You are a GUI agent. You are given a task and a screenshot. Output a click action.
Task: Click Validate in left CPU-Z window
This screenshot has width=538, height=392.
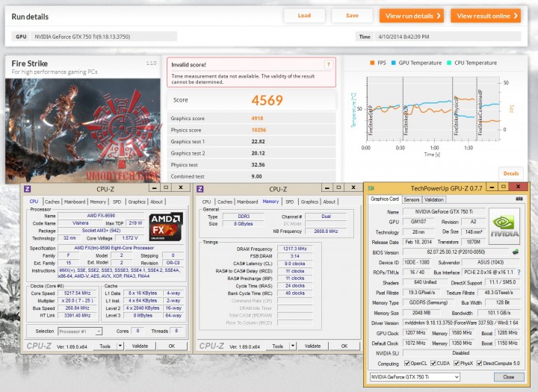(x=140, y=346)
